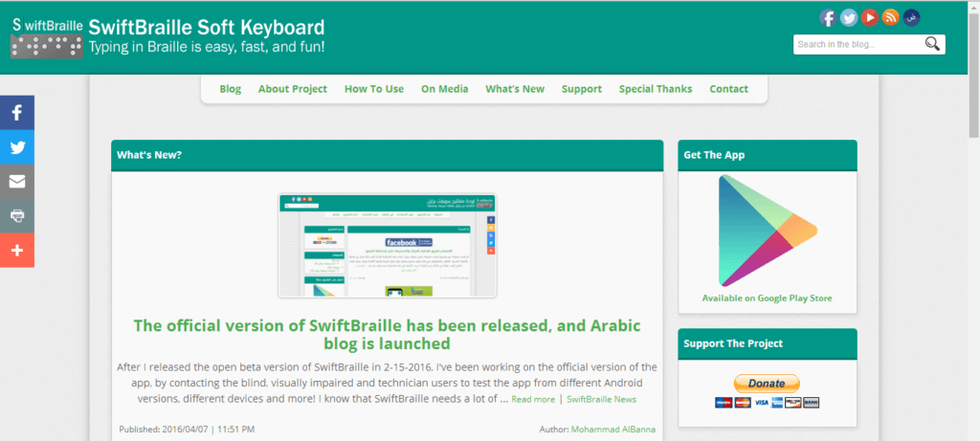Click the search magnifier icon

tap(932, 44)
